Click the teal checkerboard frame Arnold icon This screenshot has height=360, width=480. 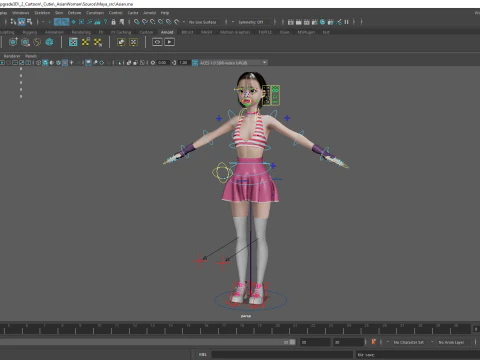click(73, 42)
